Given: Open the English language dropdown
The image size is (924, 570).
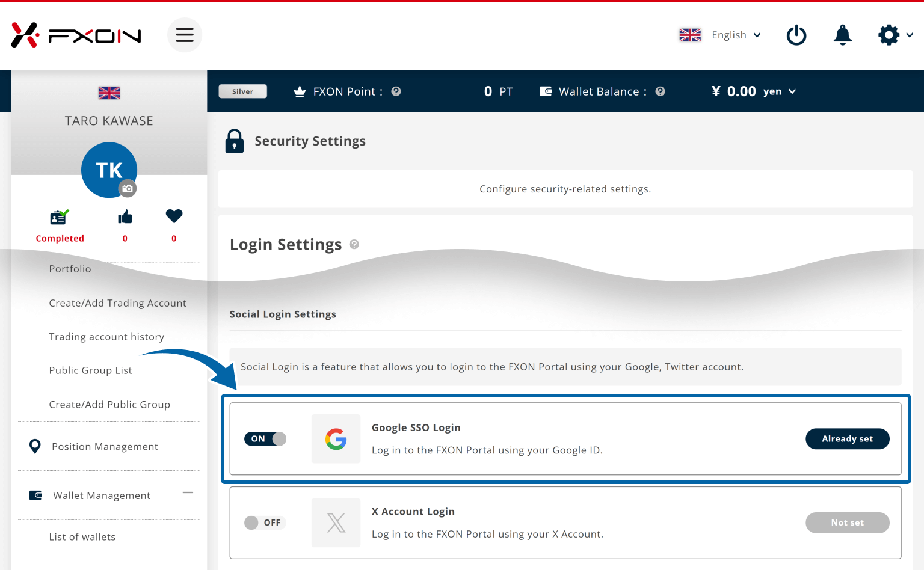Looking at the screenshot, I should [736, 35].
